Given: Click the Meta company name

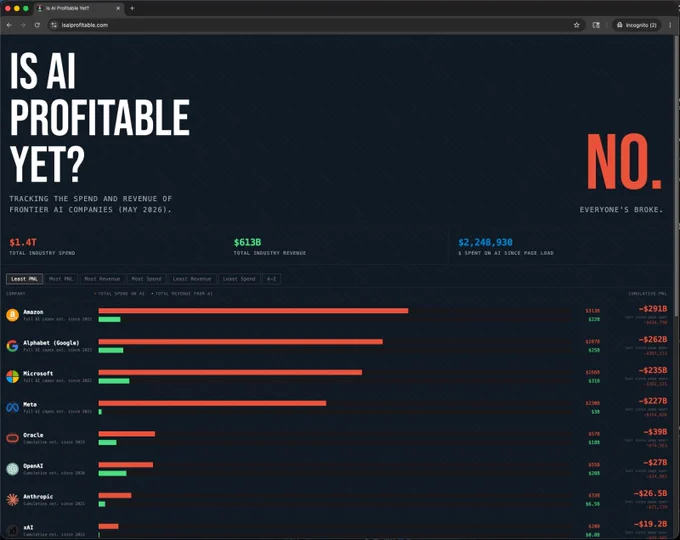Looking at the screenshot, I should (30, 404).
